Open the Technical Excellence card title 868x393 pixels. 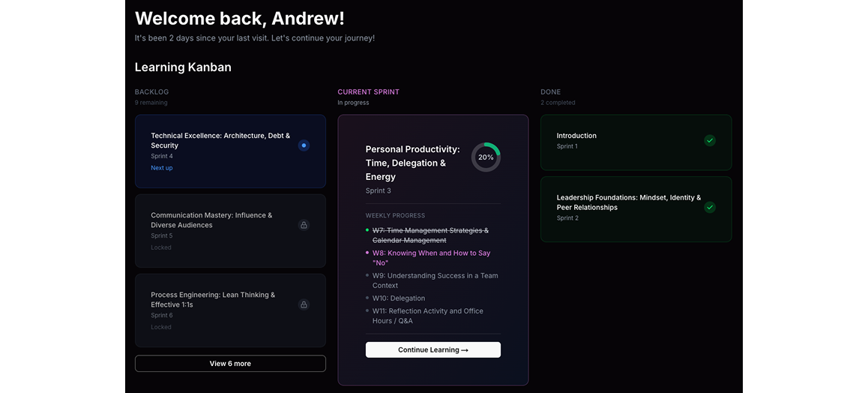point(220,140)
